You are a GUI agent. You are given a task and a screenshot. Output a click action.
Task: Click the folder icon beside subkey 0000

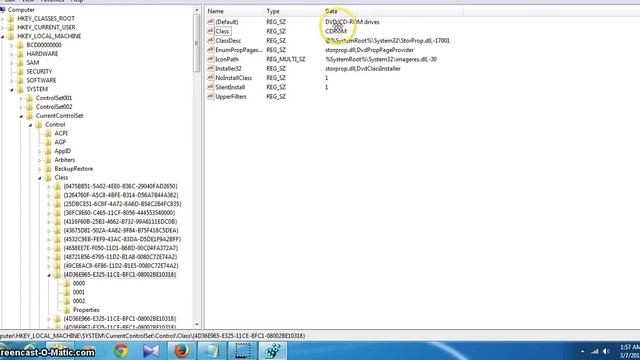pos(67,283)
